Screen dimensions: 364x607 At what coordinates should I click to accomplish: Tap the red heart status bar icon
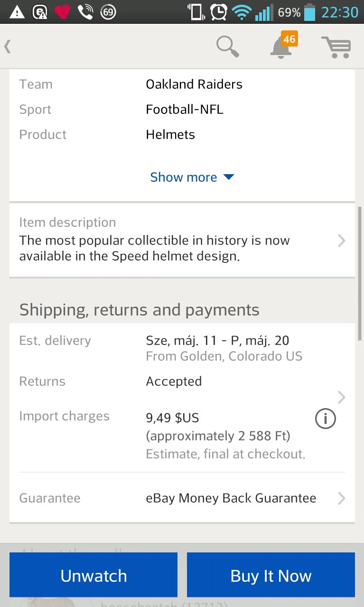(x=63, y=12)
